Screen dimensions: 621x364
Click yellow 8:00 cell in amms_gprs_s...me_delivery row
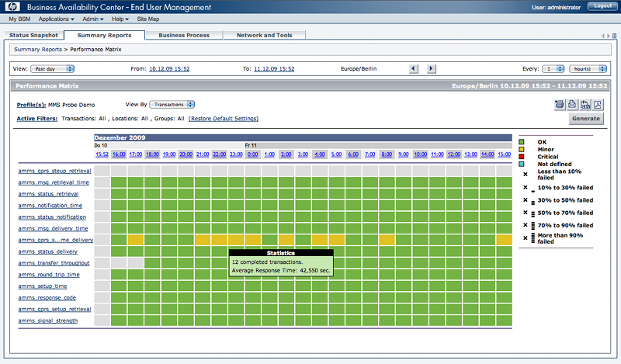387,240
